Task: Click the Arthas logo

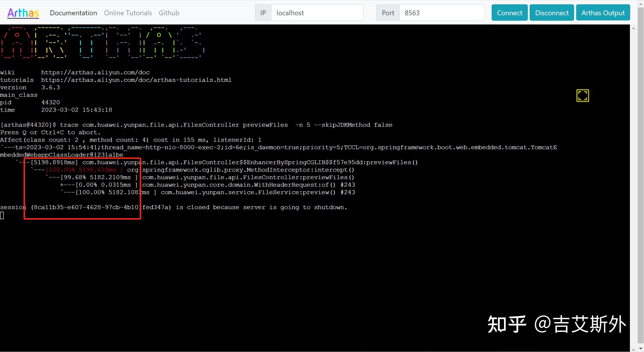Action: [x=23, y=13]
